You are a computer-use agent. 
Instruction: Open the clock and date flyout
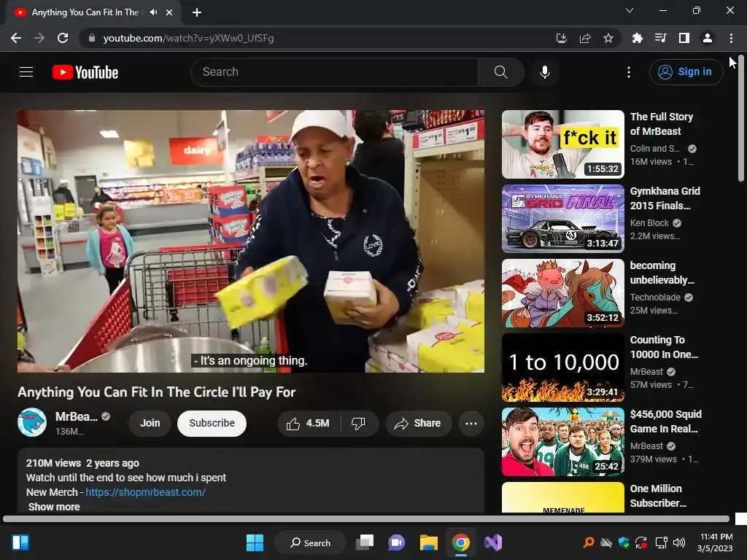coord(715,542)
